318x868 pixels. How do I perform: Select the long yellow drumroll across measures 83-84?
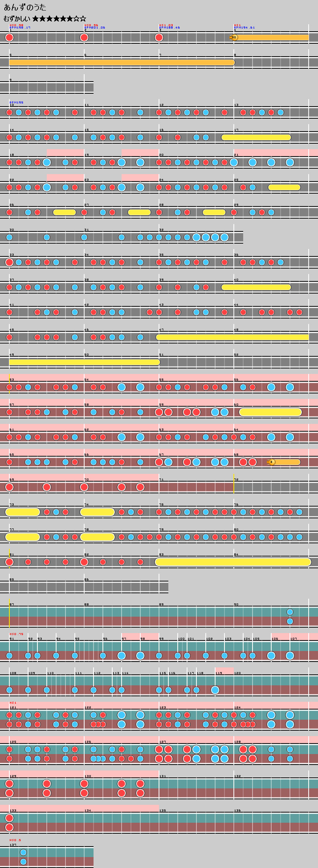pos(233,562)
